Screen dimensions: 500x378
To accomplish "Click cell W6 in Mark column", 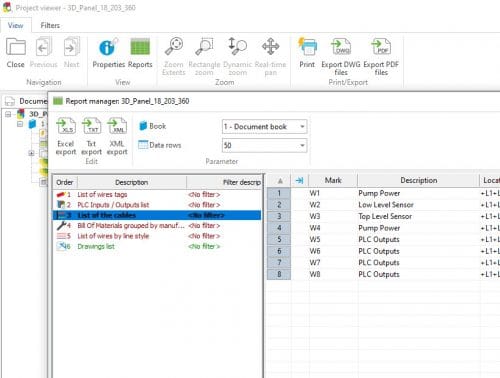I will coord(333,251).
